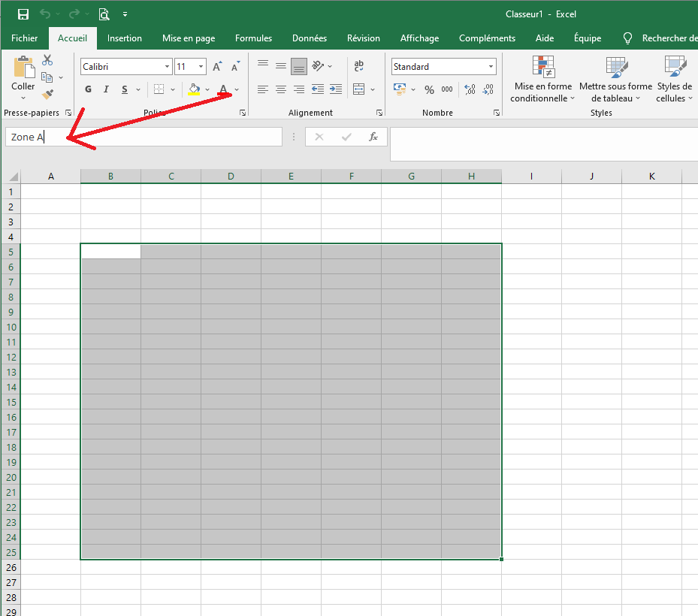The height and width of the screenshot is (616, 698).
Task: Toggle bottom vertical alignment
Action: point(299,67)
